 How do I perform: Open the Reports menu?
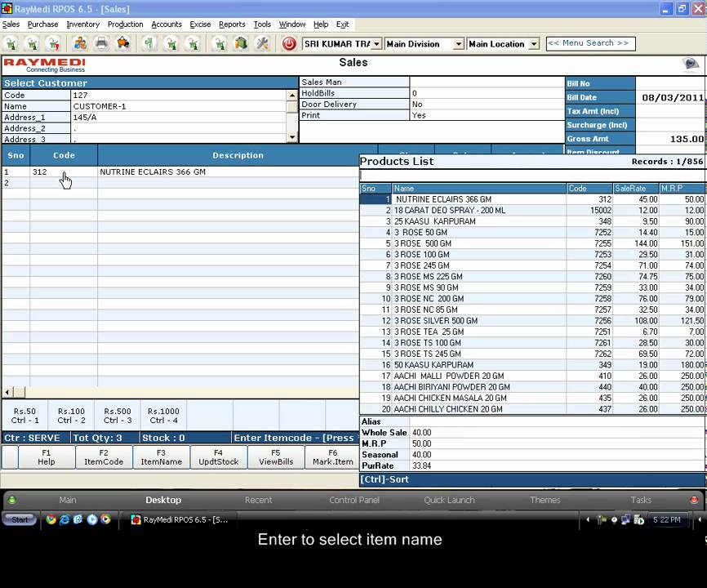point(232,24)
